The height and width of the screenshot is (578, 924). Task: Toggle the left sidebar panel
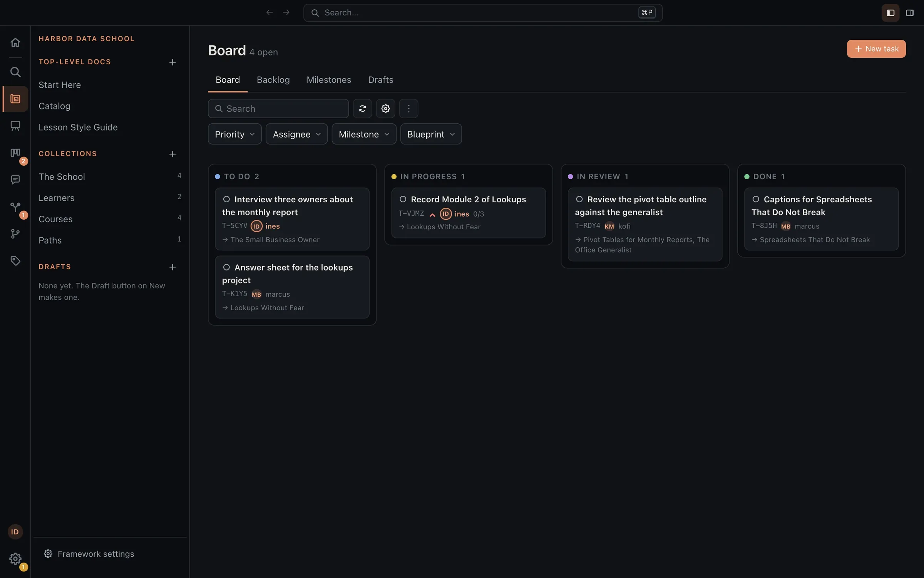[x=891, y=13]
